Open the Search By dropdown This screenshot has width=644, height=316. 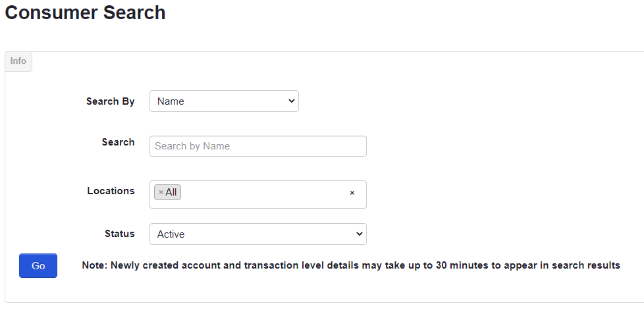point(224,101)
